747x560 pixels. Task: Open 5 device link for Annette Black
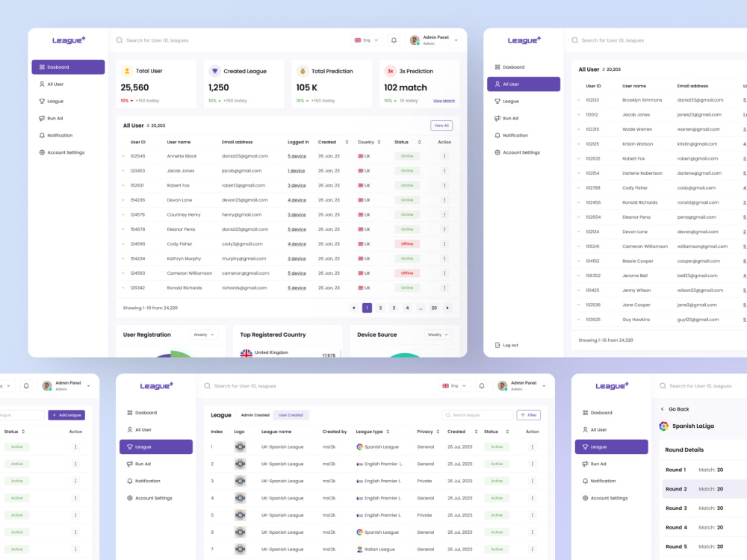297,156
